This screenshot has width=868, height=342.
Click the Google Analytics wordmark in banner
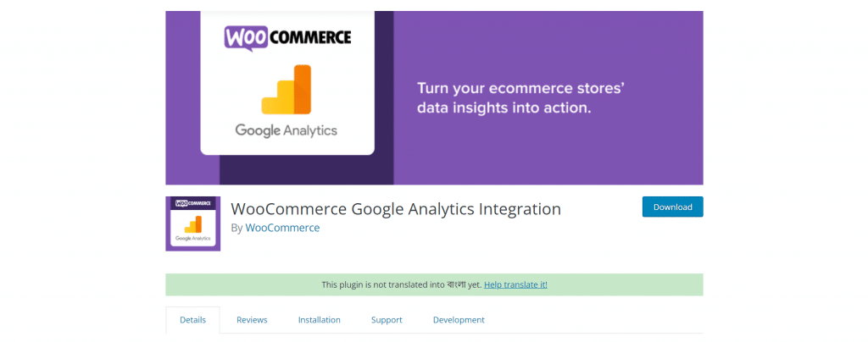pyautogui.click(x=287, y=131)
